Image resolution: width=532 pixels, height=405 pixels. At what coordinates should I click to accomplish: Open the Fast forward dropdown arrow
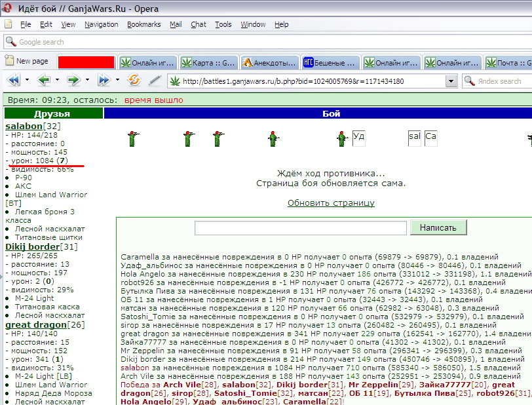[x=117, y=80]
